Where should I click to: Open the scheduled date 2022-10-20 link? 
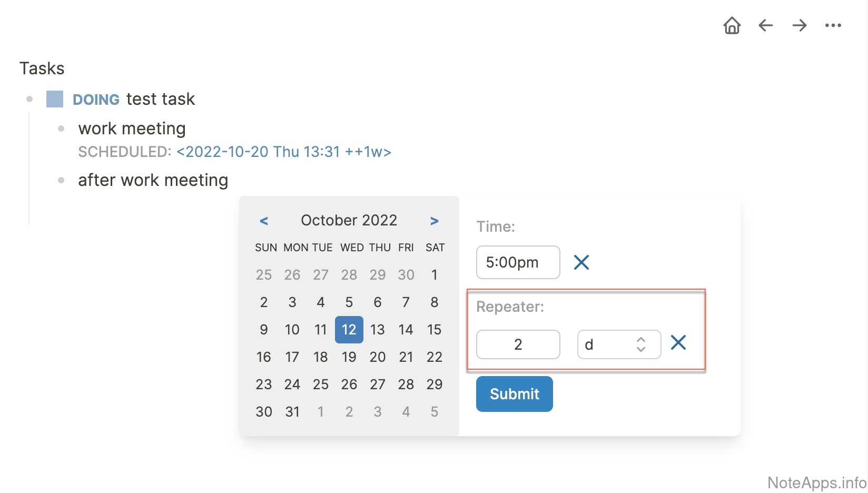point(284,152)
